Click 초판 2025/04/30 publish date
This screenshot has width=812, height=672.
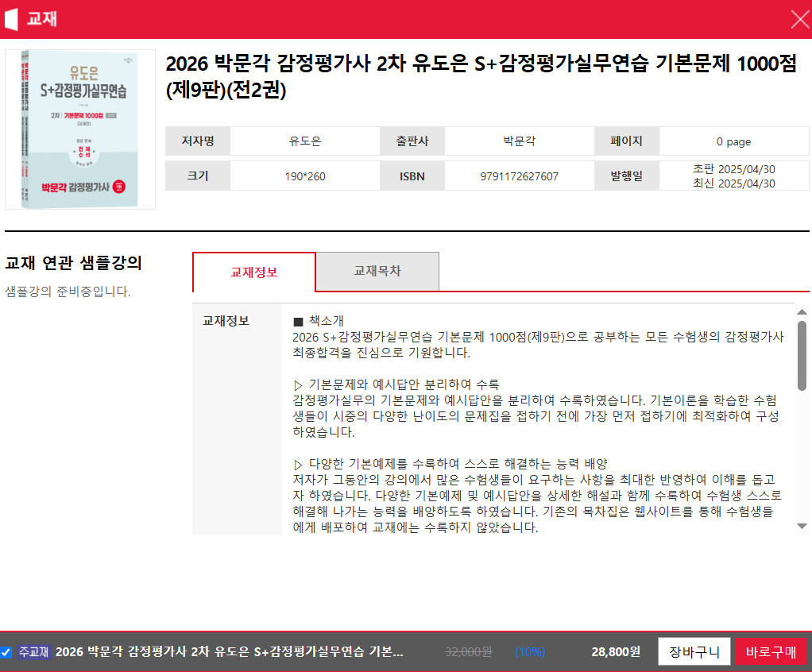coord(734,169)
